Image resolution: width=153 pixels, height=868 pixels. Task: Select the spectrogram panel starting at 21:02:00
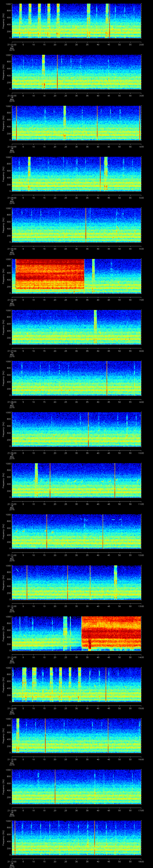click(77, 72)
